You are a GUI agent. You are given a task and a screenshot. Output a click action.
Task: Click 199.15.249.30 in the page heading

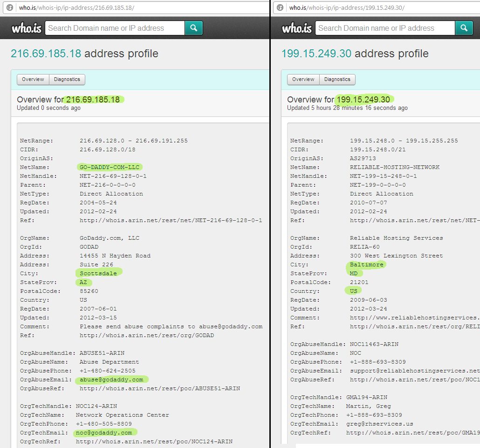click(x=316, y=54)
